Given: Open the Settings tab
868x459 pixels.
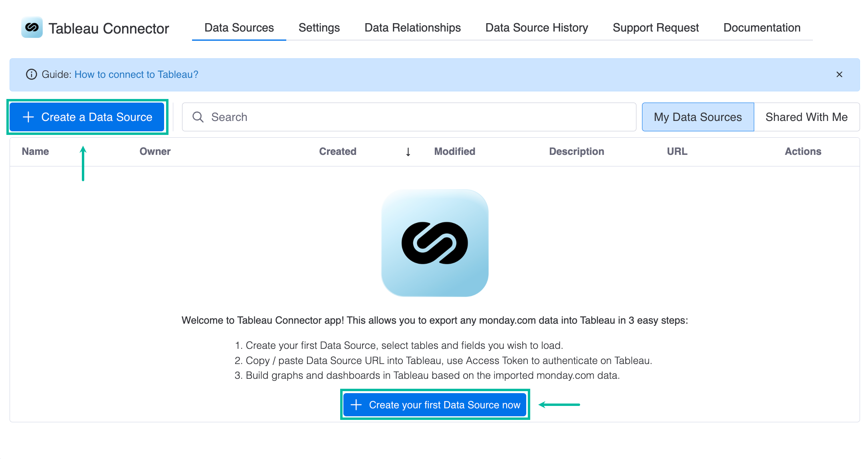Looking at the screenshot, I should (x=319, y=28).
